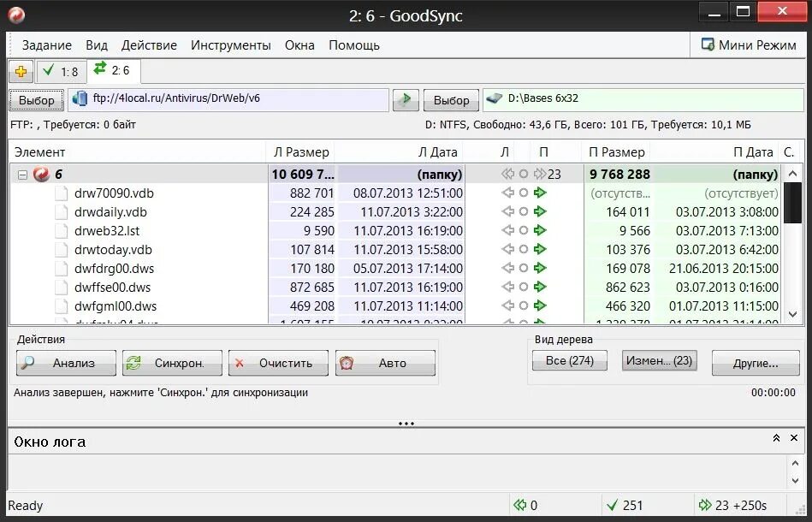
Task: Click the right Выбор folder button
Action: coord(451,100)
